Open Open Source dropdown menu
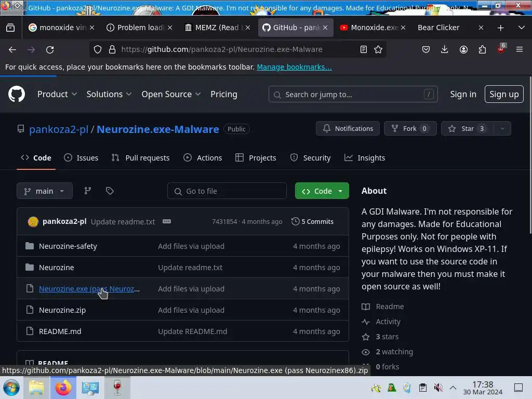The image size is (532, 399). [x=171, y=94]
